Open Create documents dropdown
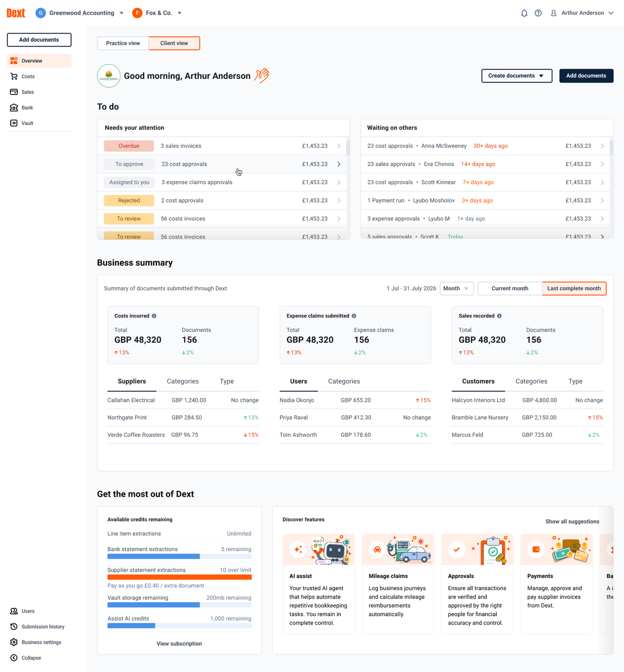This screenshot has width=624, height=672. pos(516,76)
